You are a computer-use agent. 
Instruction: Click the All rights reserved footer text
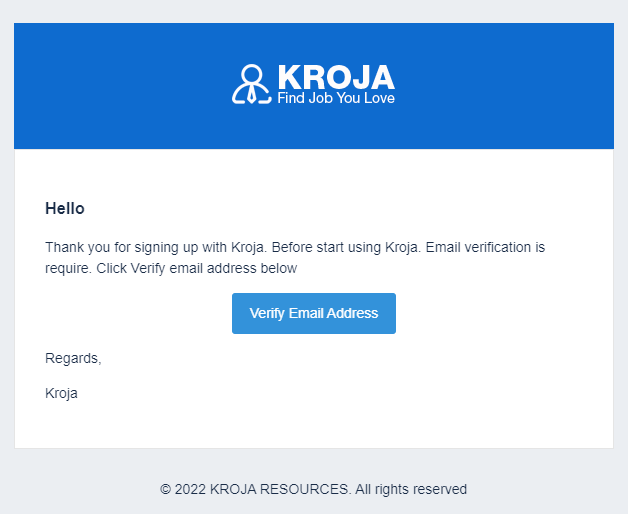click(x=411, y=489)
